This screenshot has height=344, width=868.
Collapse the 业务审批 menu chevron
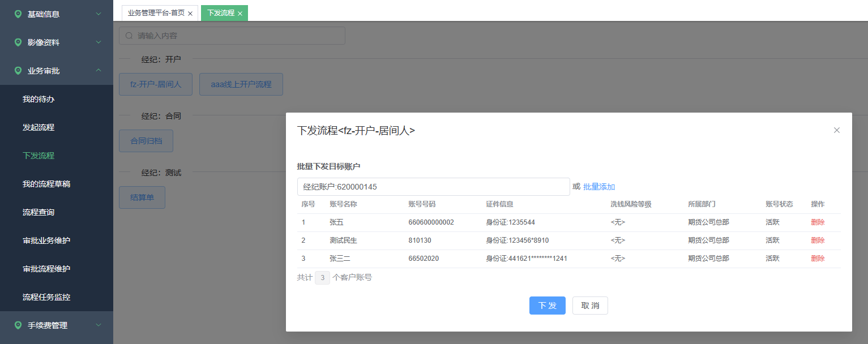point(99,70)
